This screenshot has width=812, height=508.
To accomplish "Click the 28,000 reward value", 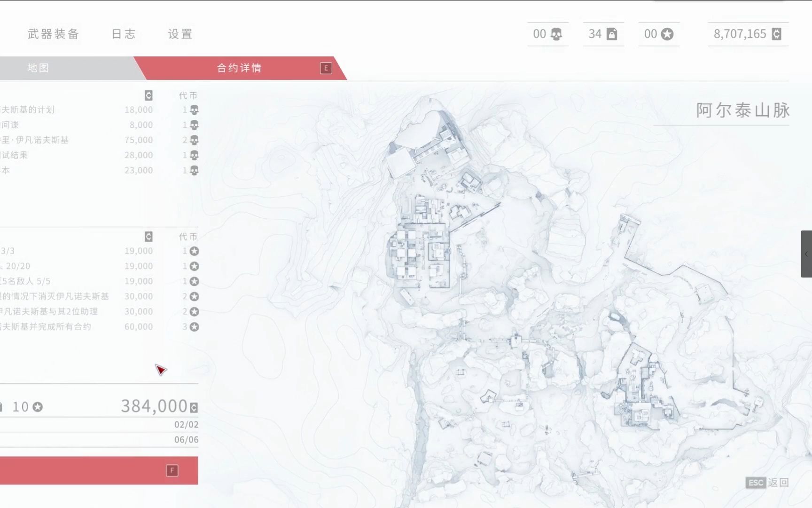I will pos(139,155).
